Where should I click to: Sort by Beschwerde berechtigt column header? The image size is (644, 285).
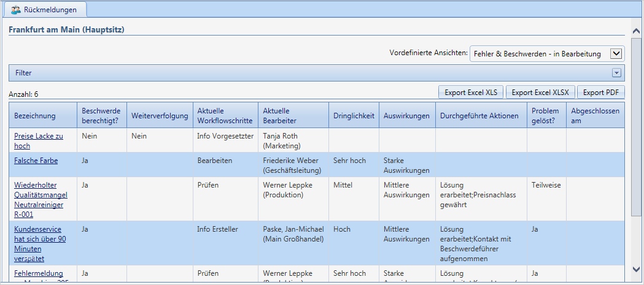(x=101, y=116)
